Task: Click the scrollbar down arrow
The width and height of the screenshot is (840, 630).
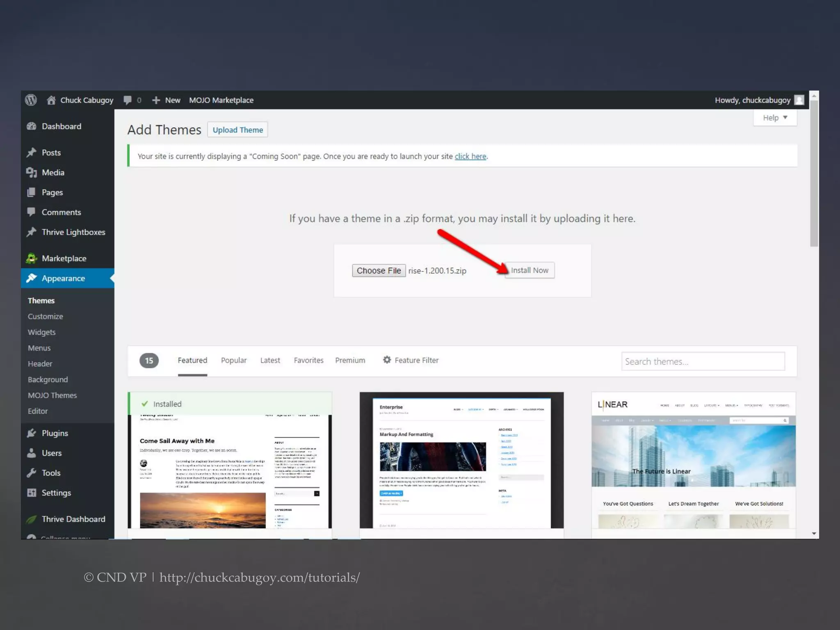Action: point(814,534)
